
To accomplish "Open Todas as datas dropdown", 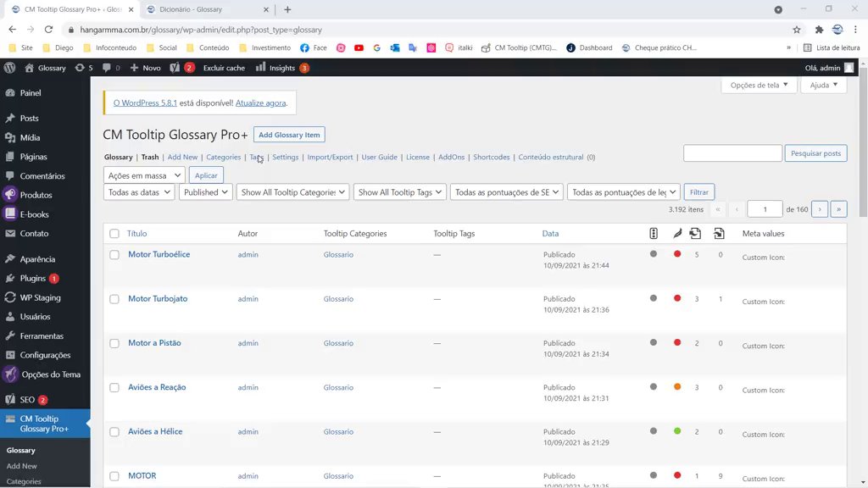I will pyautogui.click(x=139, y=192).
